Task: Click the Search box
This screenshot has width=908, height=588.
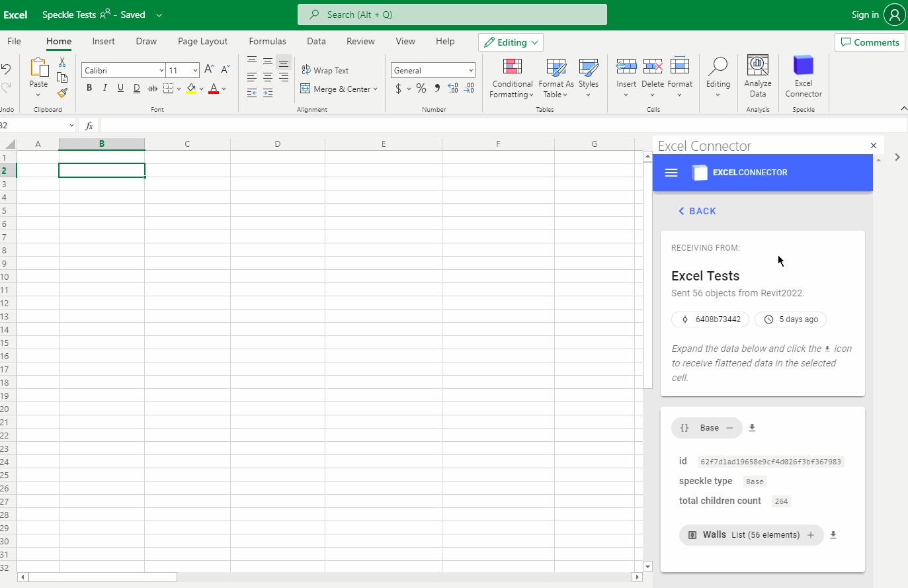Action: coord(452,15)
